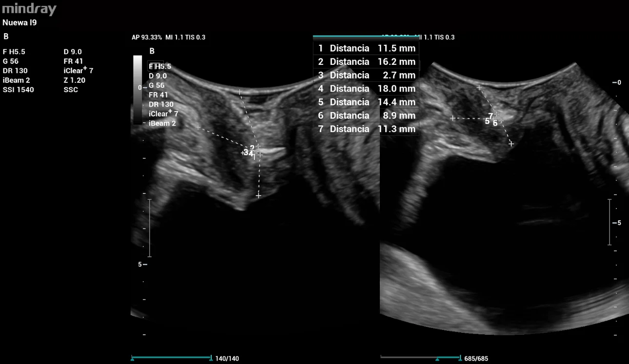Click the Distancia 3 measurement of 2.7 mm
The width and height of the screenshot is (629, 364).
click(x=366, y=75)
